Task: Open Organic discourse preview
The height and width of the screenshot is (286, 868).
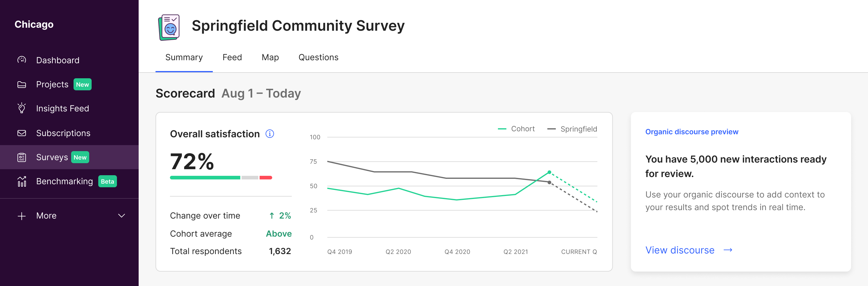Action: click(691, 132)
